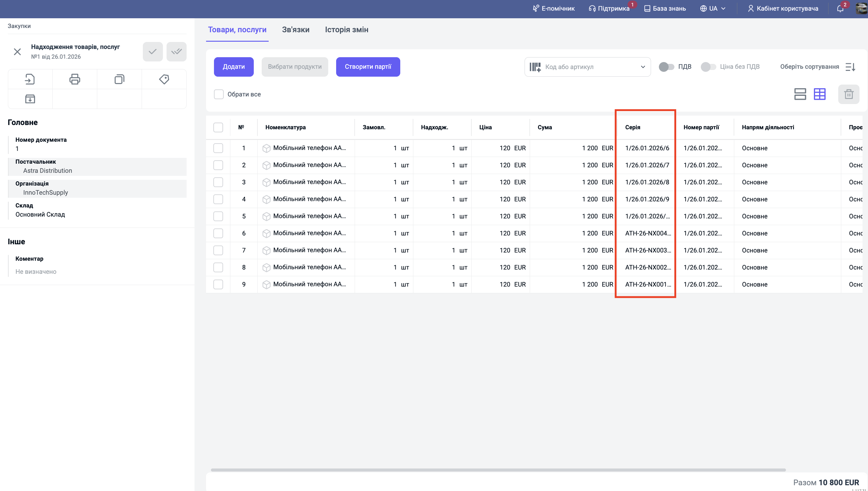The width and height of the screenshot is (868, 491).
Task: Select checkbox for row 3
Action: [x=218, y=182]
